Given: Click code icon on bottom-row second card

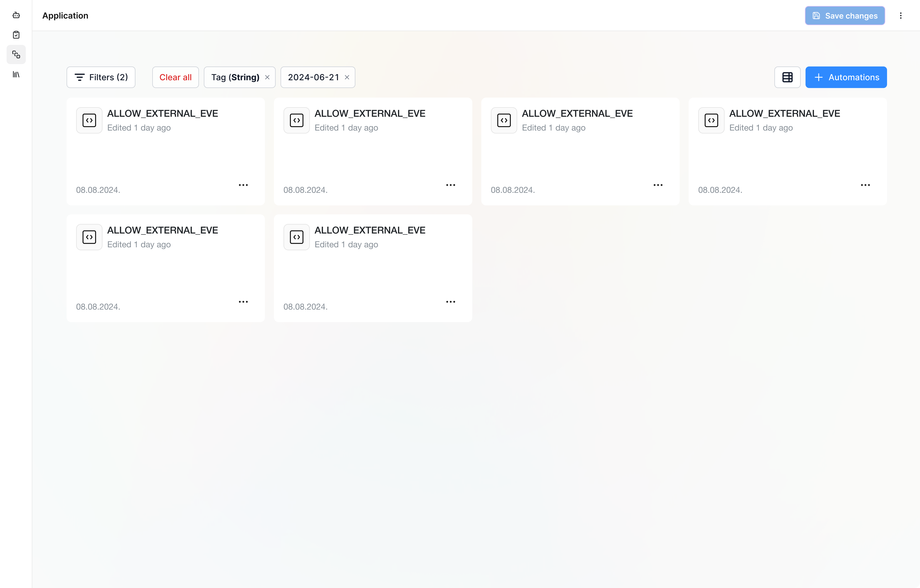Looking at the screenshot, I should tap(296, 237).
